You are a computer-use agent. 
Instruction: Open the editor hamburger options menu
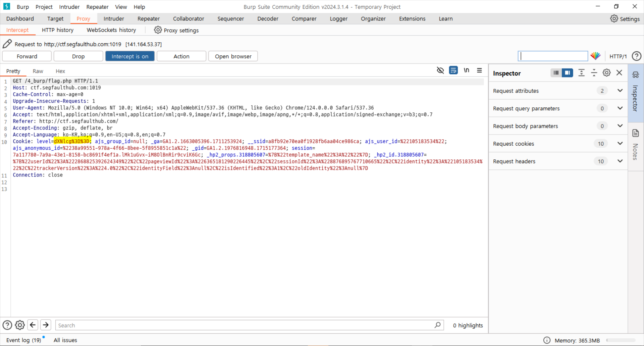click(x=479, y=70)
